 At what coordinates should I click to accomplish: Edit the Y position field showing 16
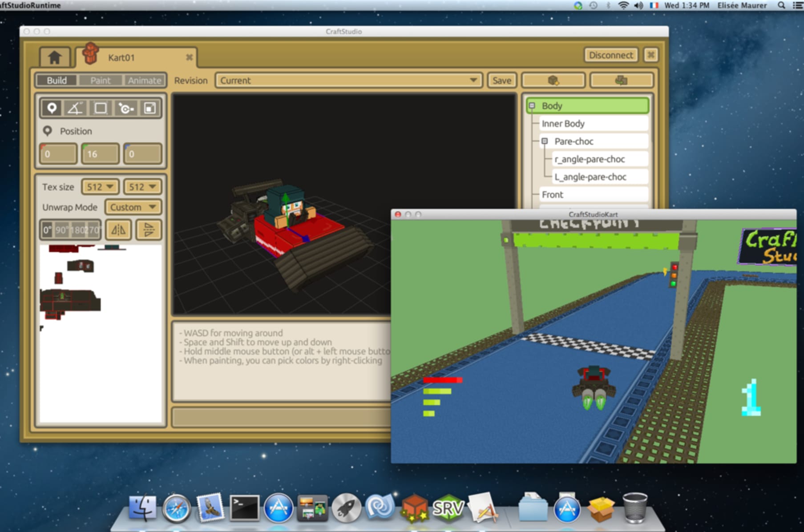(x=101, y=154)
